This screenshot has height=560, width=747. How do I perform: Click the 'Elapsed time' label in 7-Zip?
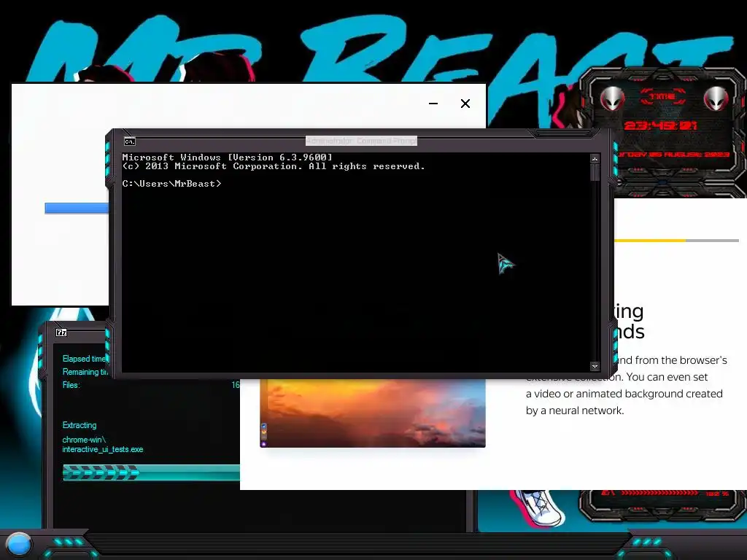85,359
